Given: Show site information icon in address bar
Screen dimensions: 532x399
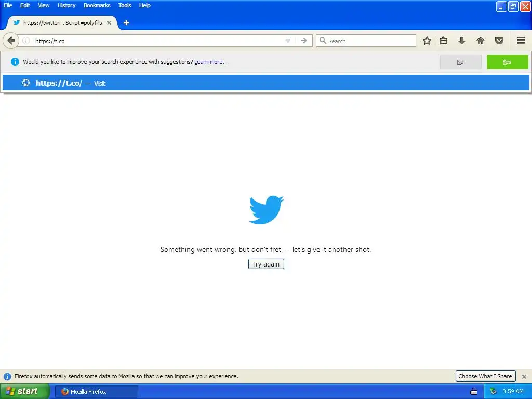Looking at the screenshot, I should click(x=26, y=41).
